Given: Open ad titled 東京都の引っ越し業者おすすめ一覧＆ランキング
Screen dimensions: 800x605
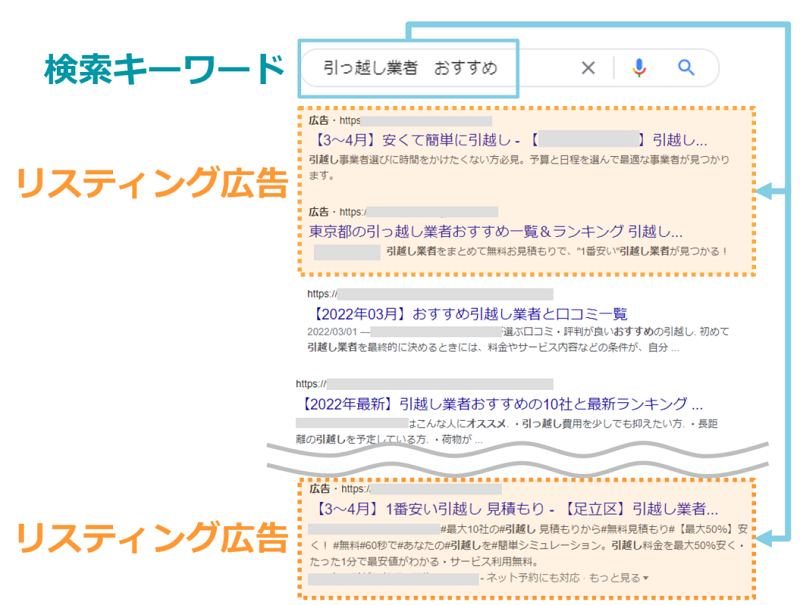Looking at the screenshot, I should click(x=495, y=231).
